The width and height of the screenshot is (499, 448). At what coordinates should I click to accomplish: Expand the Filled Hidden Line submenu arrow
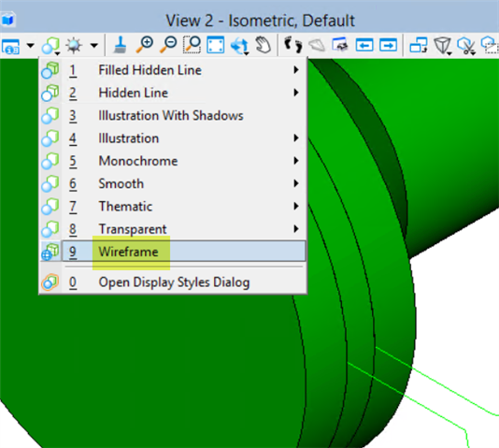point(296,70)
